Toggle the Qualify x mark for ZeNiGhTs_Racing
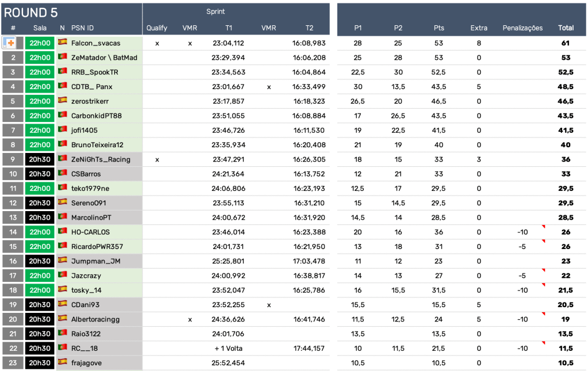Viewport: 588px width, 371px height. click(157, 159)
